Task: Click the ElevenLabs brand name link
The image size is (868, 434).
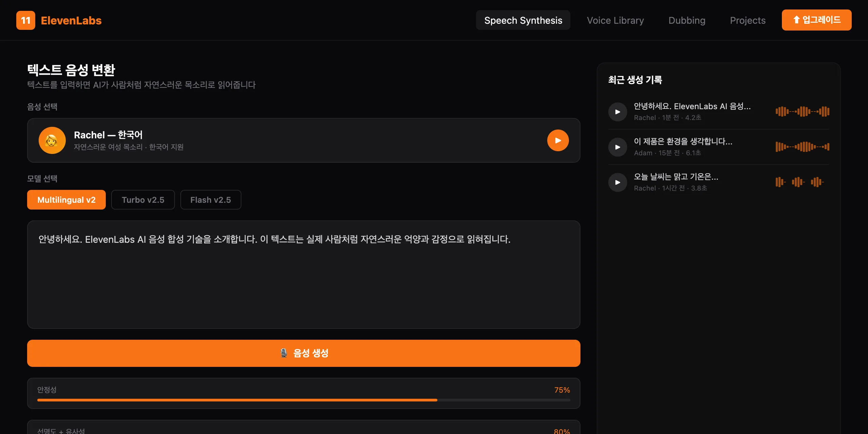Action: pos(71,21)
